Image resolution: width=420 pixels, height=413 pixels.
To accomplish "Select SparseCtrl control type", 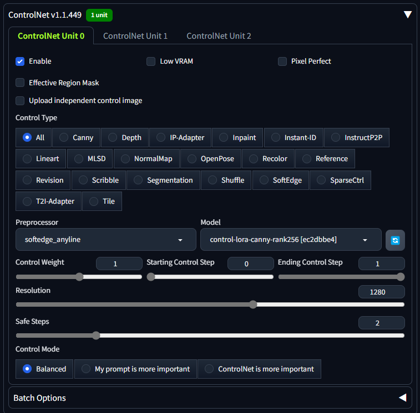I will [x=340, y=180].
